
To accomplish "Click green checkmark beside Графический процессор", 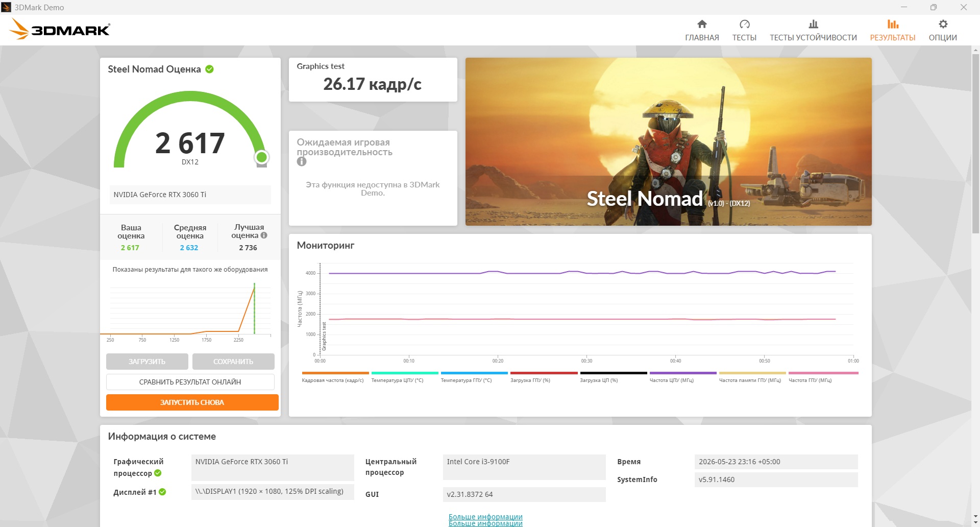I will pyautogui.click(x=158, y=473).
